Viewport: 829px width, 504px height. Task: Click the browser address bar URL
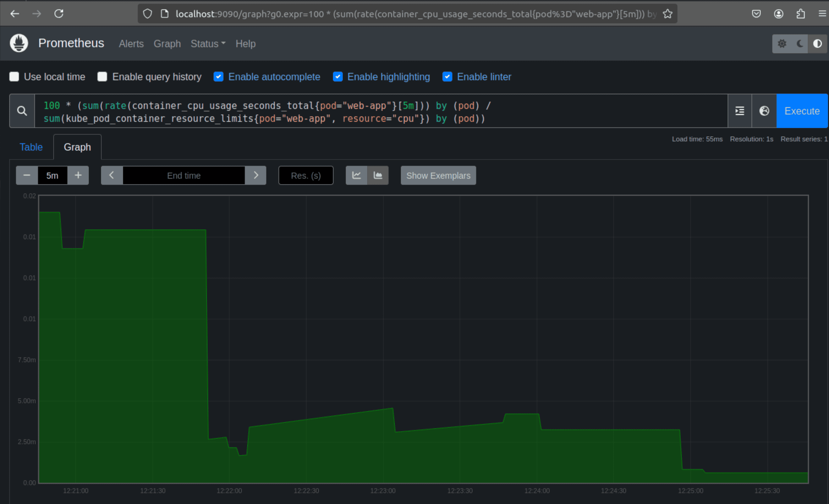(x=416, y=14)
